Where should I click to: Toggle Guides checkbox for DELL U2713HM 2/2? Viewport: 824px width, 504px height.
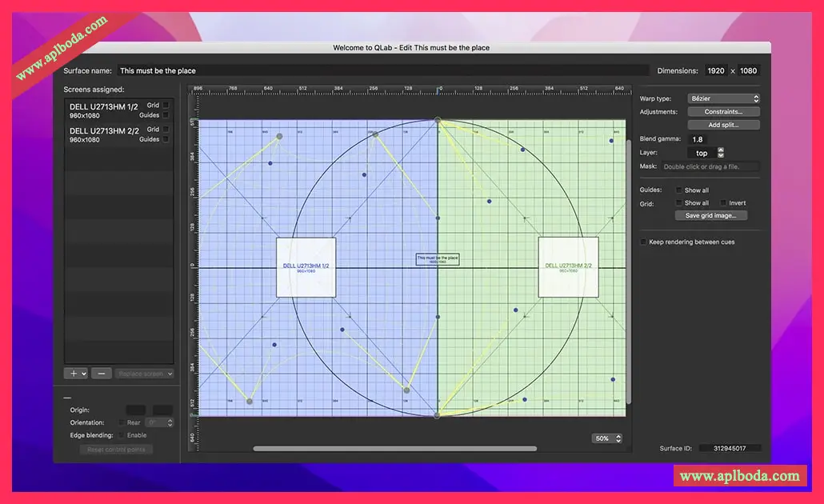[x=166, y=139]
